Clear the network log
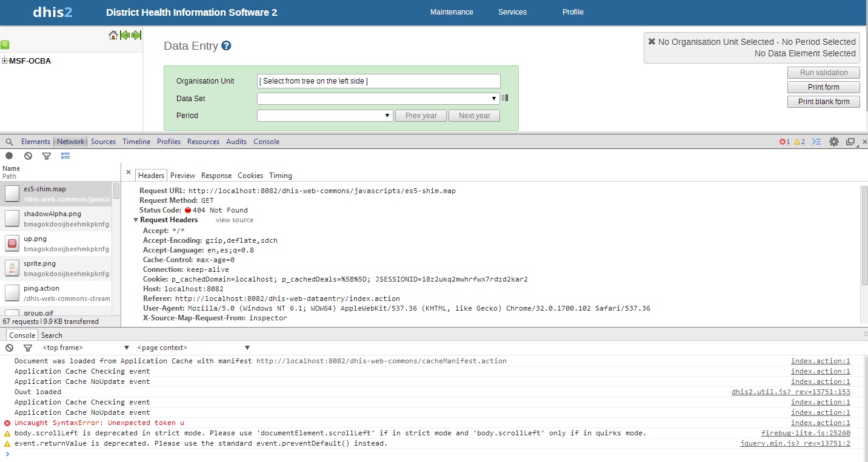The width and height of the screenshot is (868, 462). 28,156
